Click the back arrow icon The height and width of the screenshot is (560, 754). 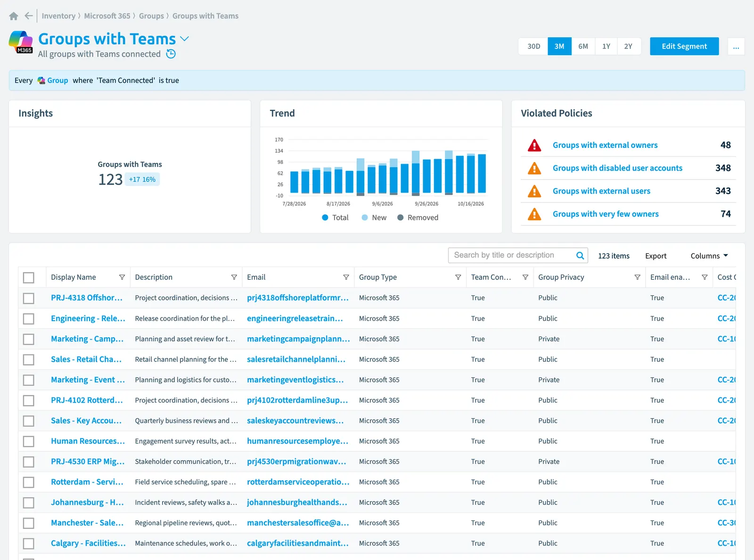coord(29,16)
